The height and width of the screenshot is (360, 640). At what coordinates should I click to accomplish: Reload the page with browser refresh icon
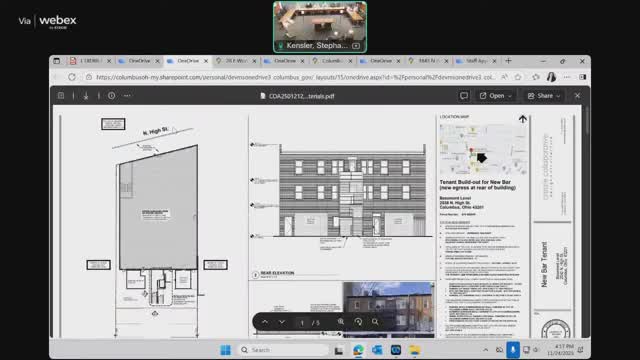pos(72,77)
